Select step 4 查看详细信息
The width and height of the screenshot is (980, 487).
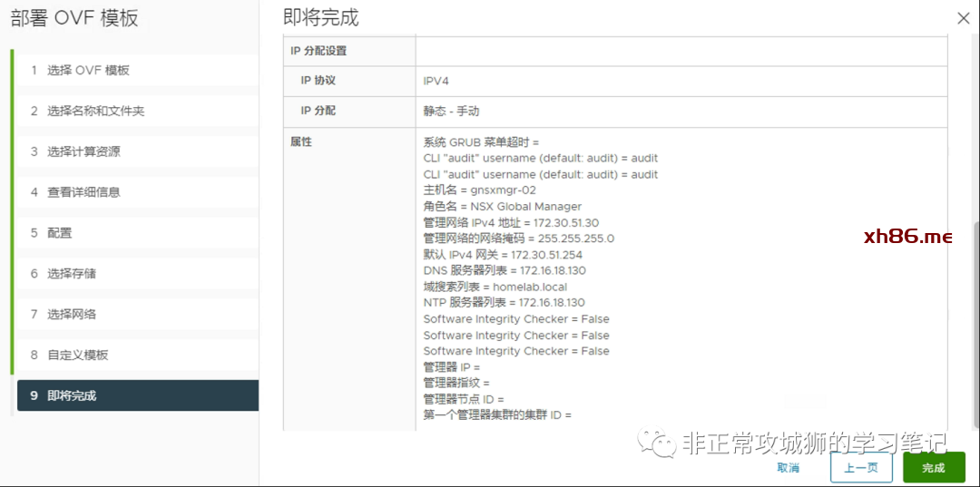pyautogui.click(x=83, y=192)
